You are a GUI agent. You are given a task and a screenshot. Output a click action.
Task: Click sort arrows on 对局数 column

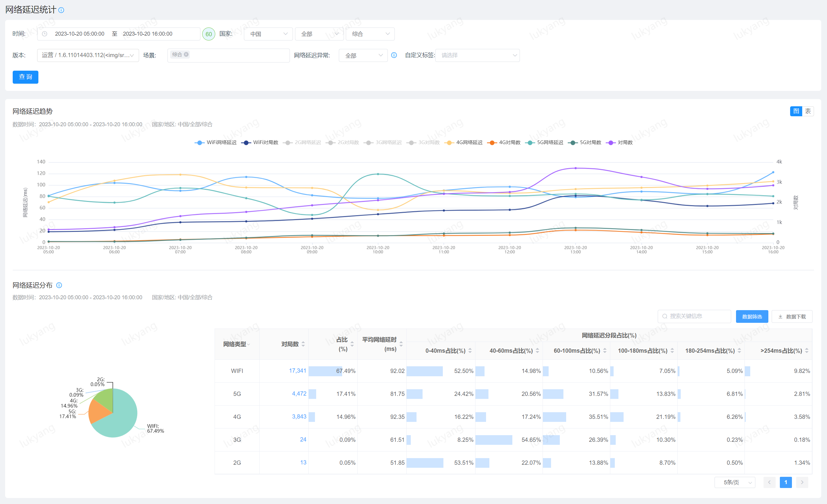click(x=303, y=344)
